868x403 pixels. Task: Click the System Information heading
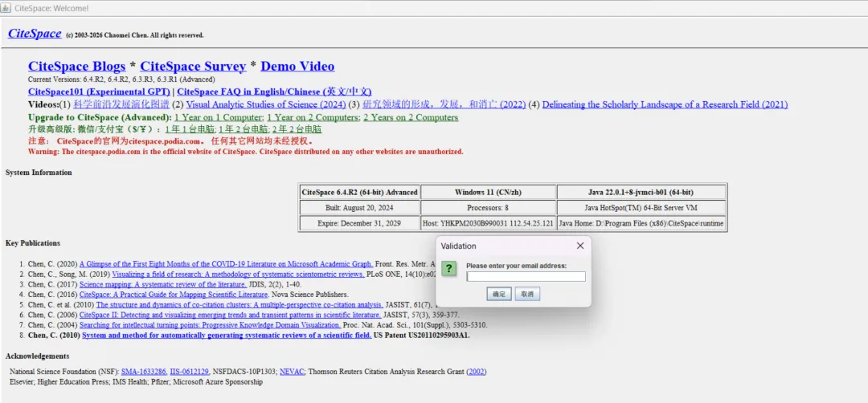tap(39, 173)
